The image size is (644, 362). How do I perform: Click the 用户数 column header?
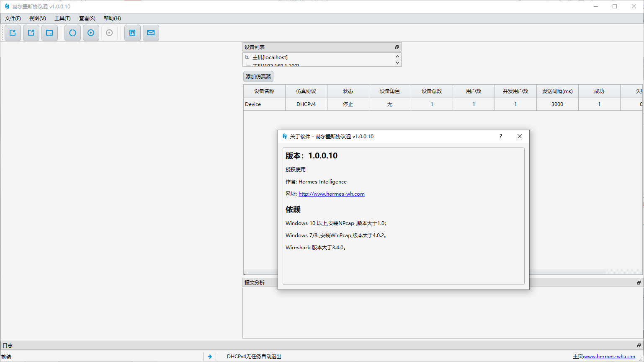tap(474, 91)
